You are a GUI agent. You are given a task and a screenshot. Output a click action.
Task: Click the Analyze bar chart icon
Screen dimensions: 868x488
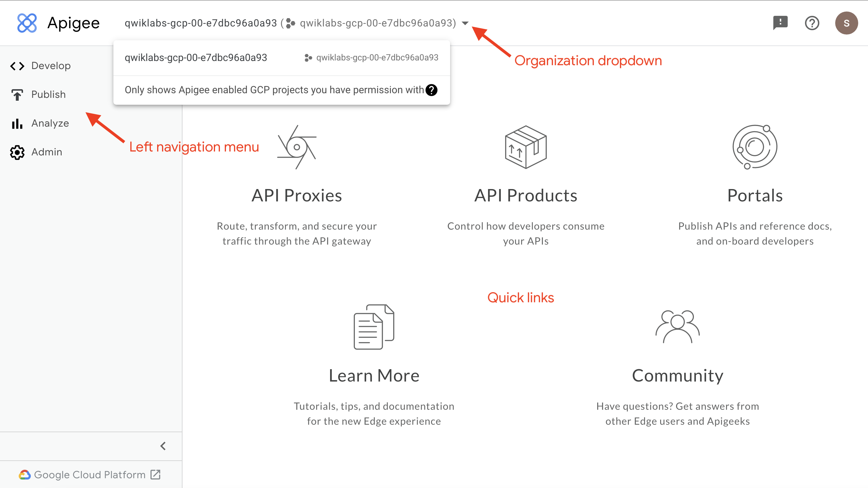click(x=17, y=123)
